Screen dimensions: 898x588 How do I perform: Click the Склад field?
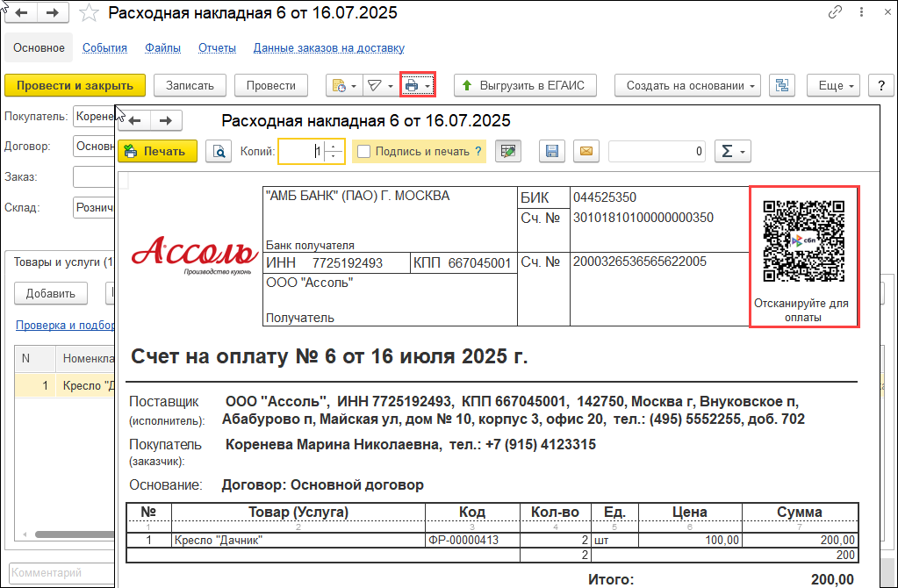[94, 207]
